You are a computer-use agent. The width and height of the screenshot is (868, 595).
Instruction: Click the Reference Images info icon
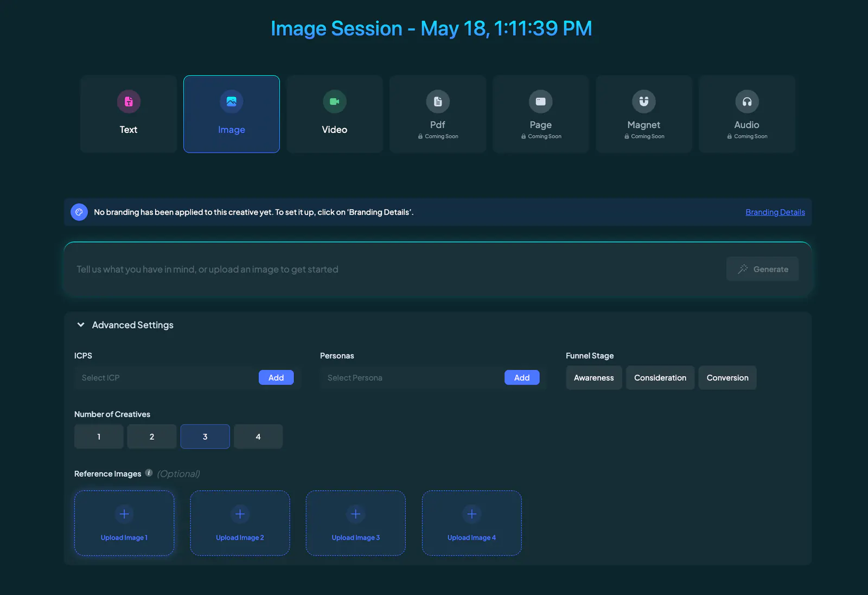coord(149,473)
